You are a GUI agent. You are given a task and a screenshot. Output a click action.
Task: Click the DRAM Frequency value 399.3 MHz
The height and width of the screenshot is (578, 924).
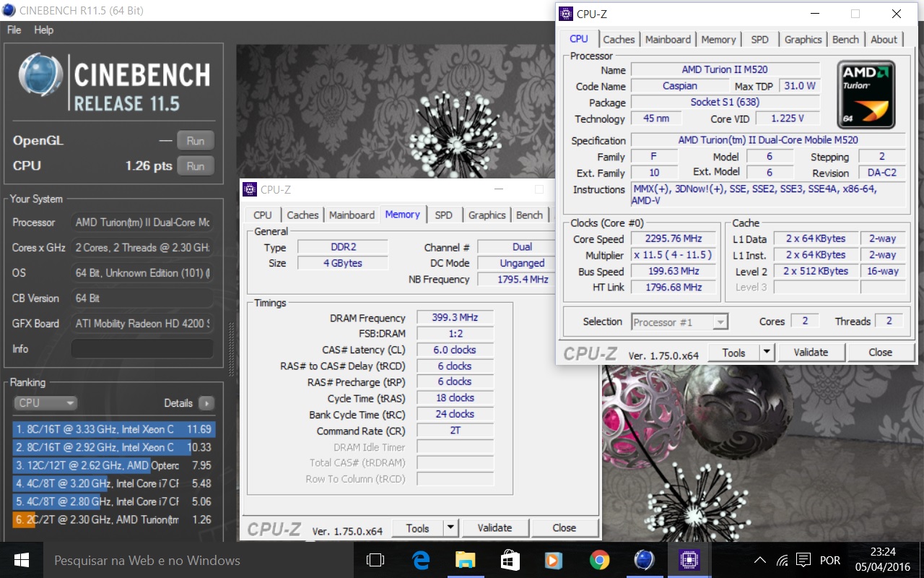click(x=455, y=317)
